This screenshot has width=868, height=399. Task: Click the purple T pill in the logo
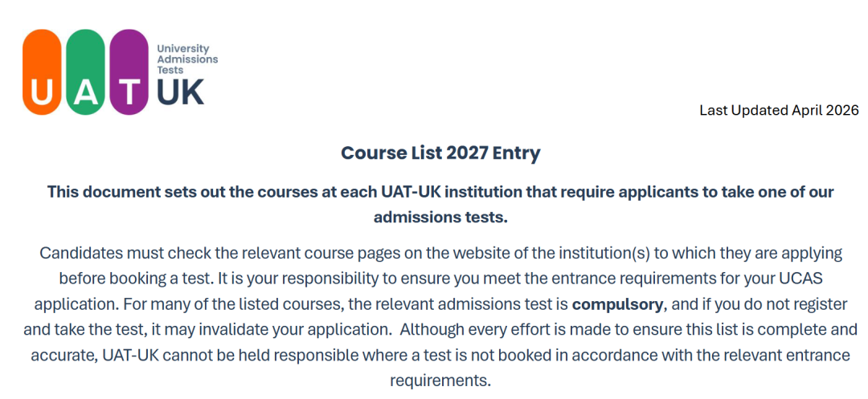coord(129,72)
